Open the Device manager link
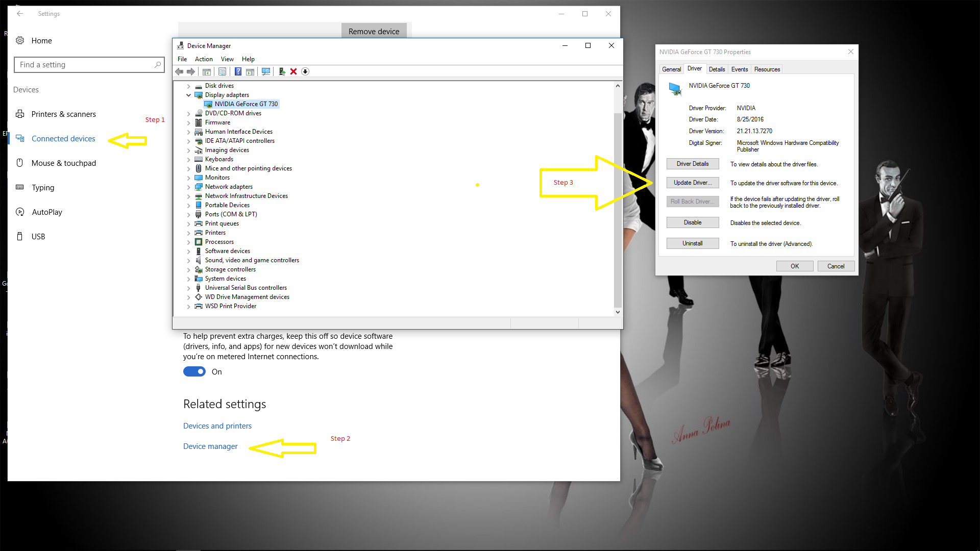The width and height of the screenshot is (980, 551). pyautogui.click(x=210, y=446)
